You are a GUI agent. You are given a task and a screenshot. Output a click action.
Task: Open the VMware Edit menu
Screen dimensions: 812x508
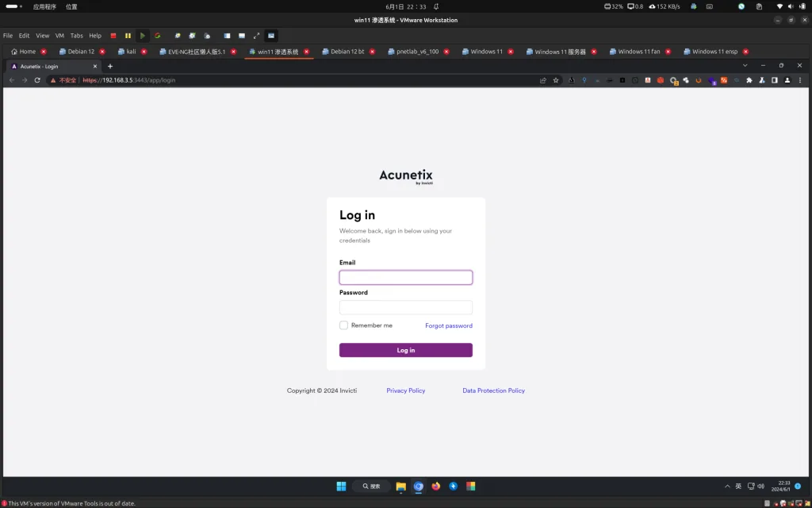click(25, 36)
